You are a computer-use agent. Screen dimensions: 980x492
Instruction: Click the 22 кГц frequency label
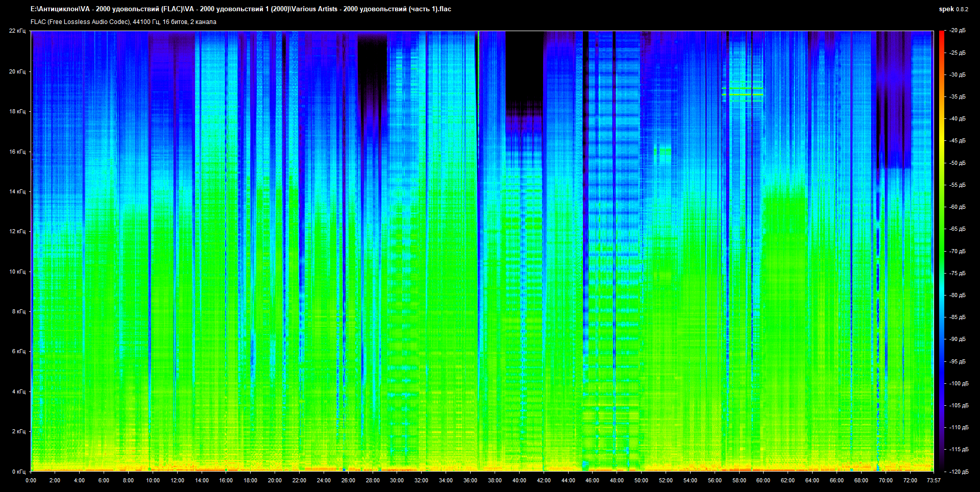(17, 31)
